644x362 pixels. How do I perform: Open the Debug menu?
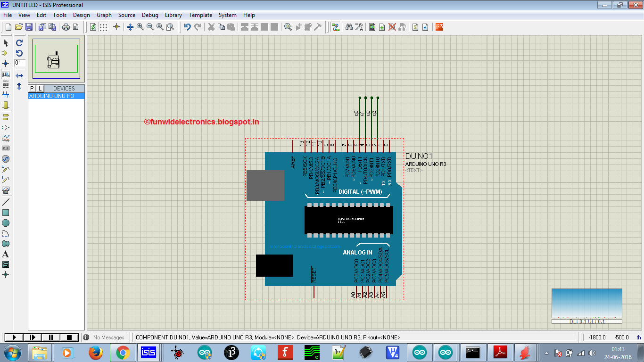coord(150,15)
